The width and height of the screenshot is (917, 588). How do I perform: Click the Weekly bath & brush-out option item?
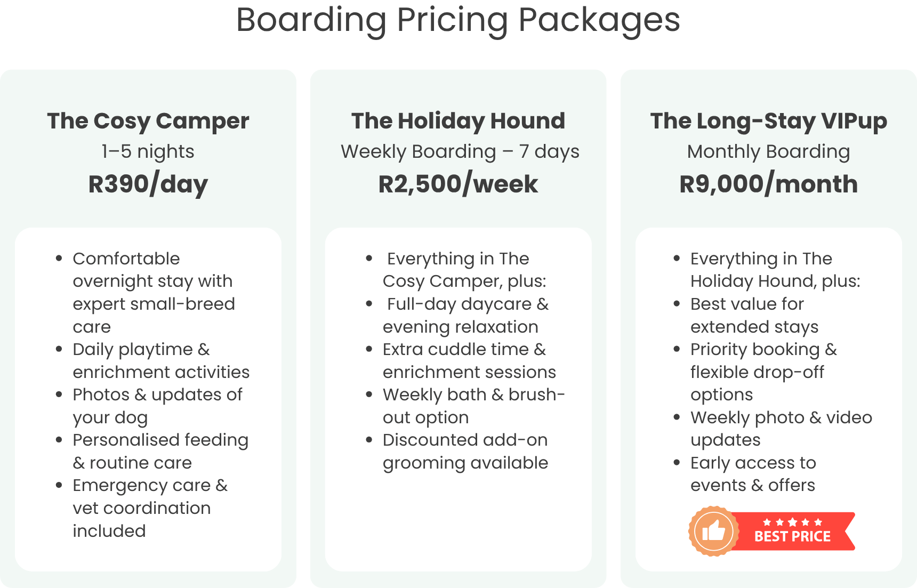click(x=473, y=406)
